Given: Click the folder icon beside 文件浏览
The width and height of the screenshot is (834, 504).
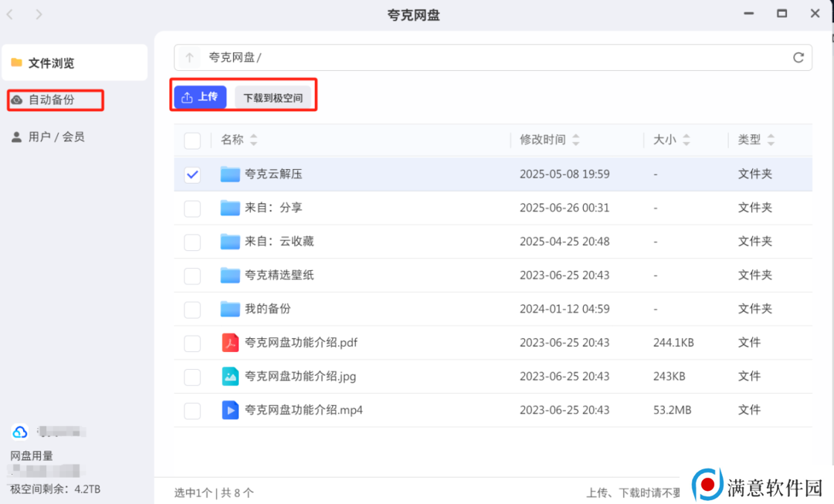Looking at the screenshot, I should pyautogui.click(x=16, y=63).
